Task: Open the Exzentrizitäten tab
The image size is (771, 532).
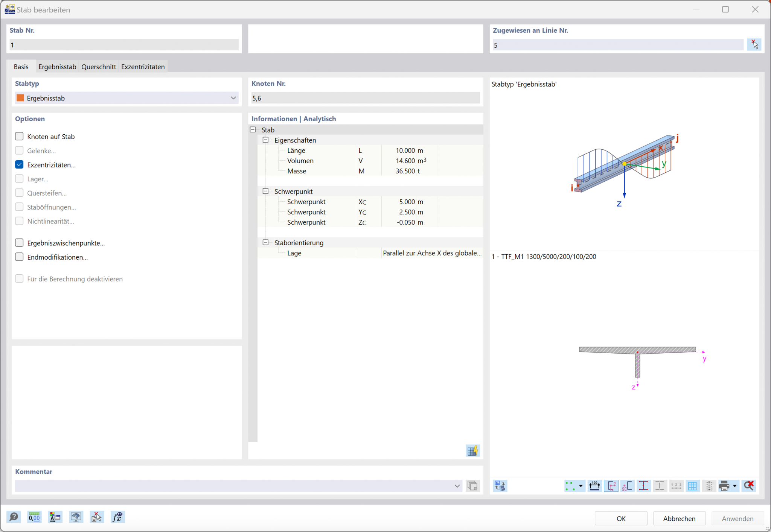Action: (143, 67)
